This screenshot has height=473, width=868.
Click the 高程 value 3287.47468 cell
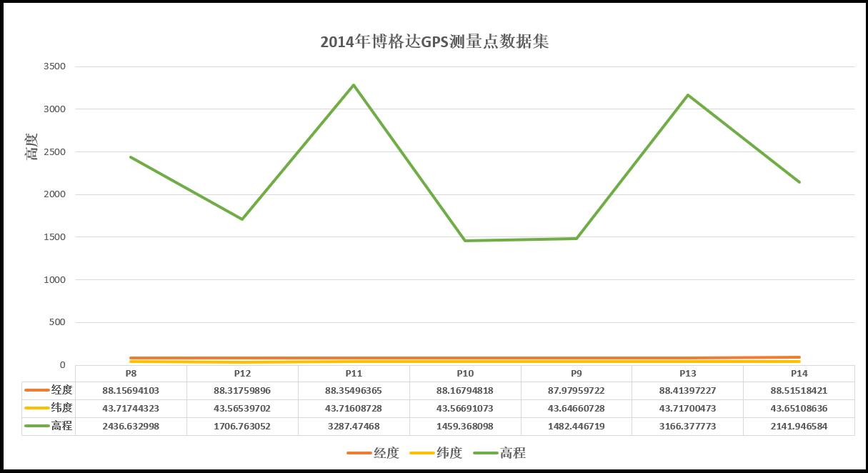(354, 426)
